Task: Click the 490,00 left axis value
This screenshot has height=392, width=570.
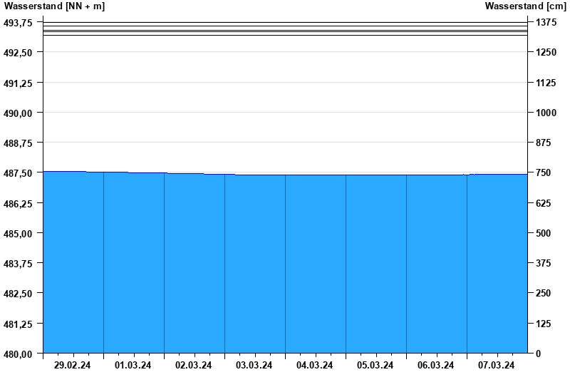Action: 19,113
